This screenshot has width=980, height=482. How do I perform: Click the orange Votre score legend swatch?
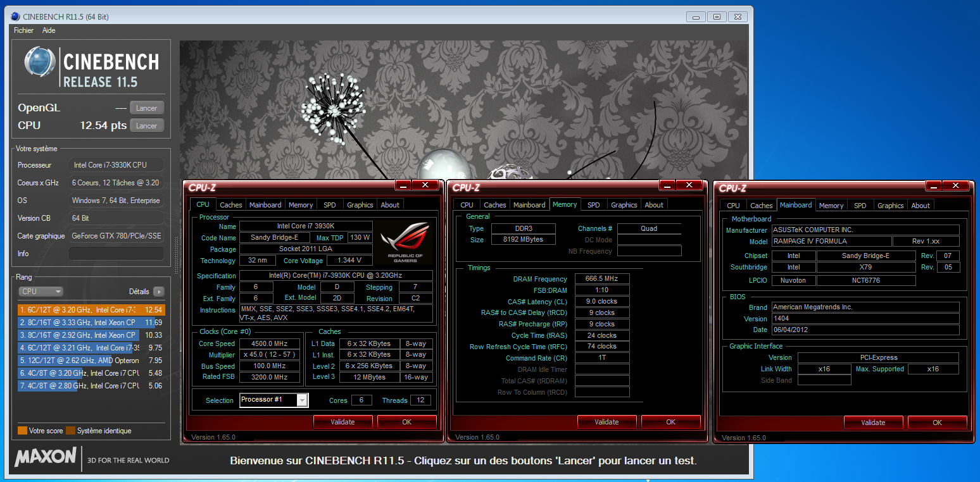(x=23, y=431)
